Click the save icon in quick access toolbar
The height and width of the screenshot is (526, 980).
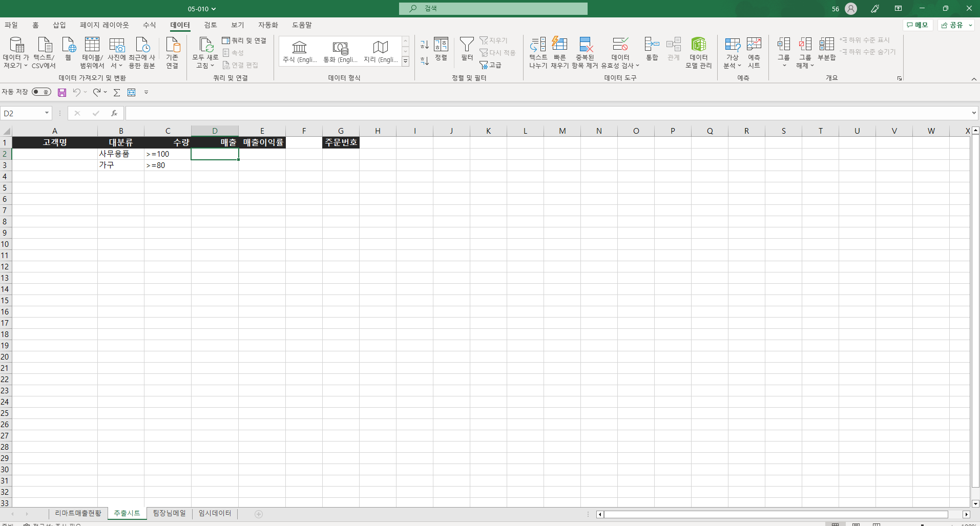click(x=62, y=92)
